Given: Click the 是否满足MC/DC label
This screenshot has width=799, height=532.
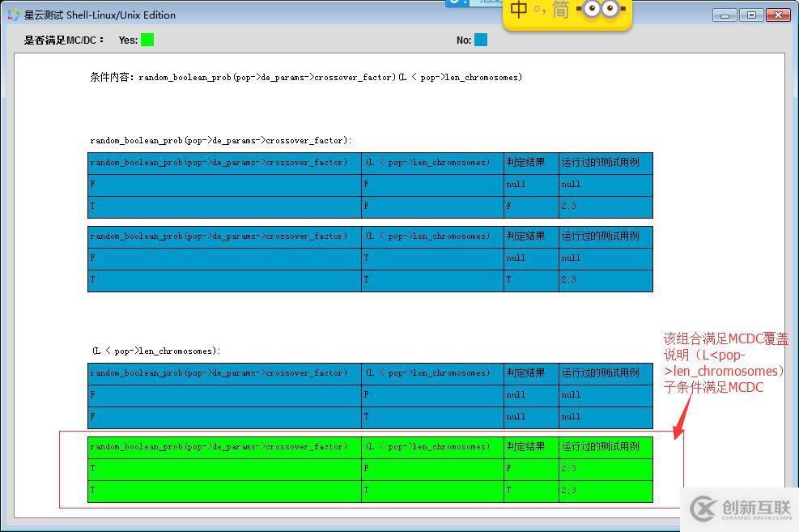Looking at the screenshot, I should (64, 40).
